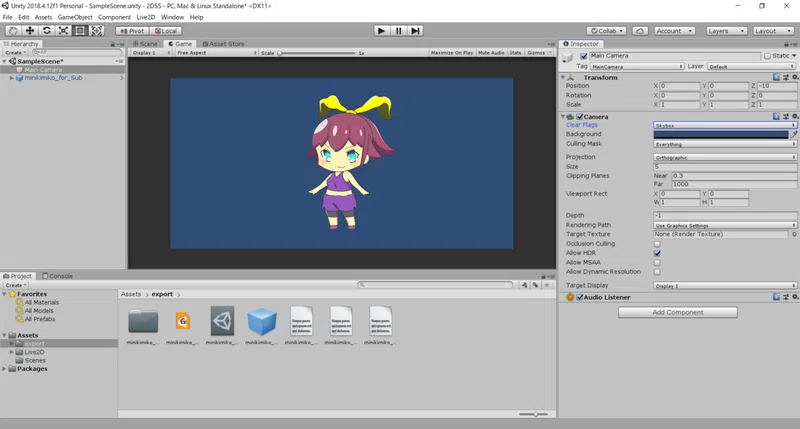Viewport: 800px width, 429px height.
Task: Click the Game view Scale slider
Action: (317, 53)
